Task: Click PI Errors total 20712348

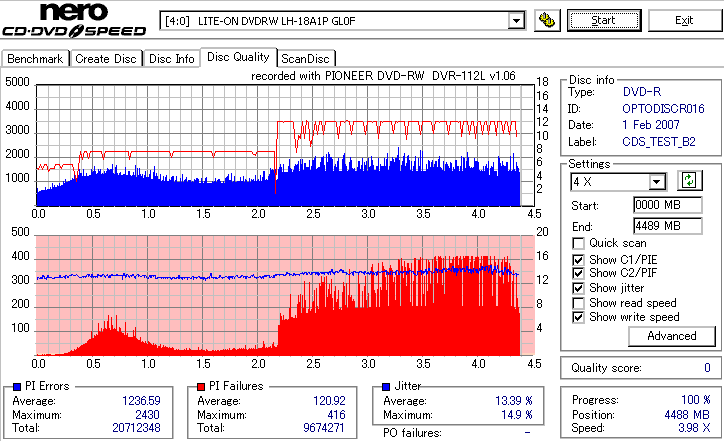Action: click(x=136, y=428)
